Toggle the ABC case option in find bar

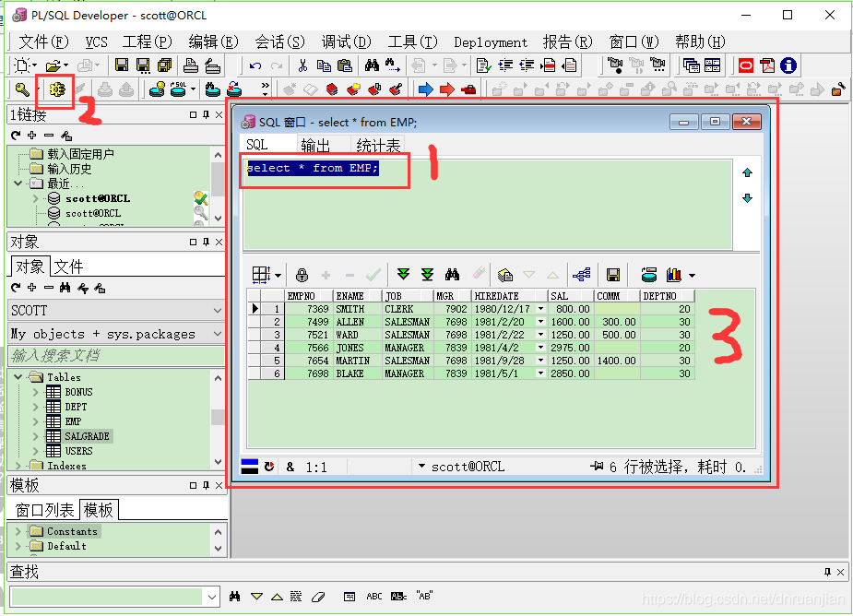[374, 597]
